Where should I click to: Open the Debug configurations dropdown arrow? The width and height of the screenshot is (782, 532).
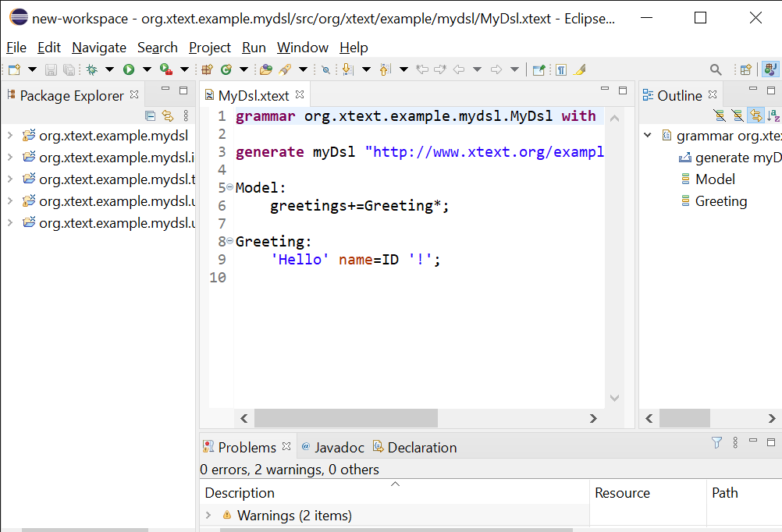(x=109, y=69)
